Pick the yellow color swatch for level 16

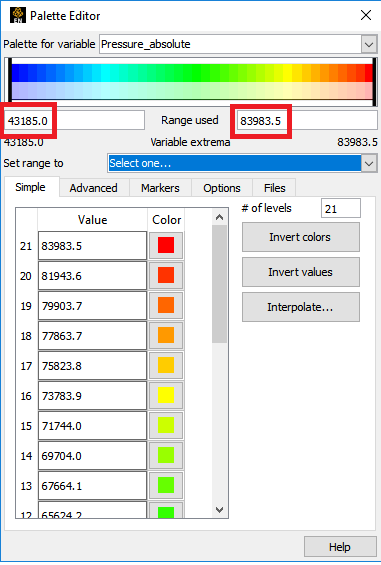(x=166, y=395)
